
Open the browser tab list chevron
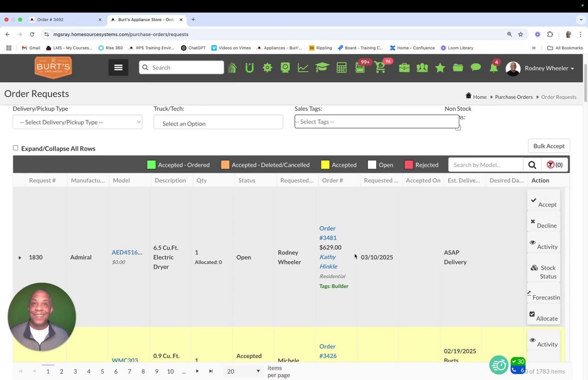coord(581,20)
